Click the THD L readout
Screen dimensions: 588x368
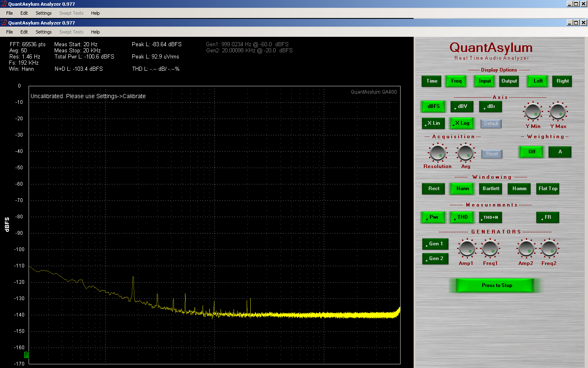(156, 69)
